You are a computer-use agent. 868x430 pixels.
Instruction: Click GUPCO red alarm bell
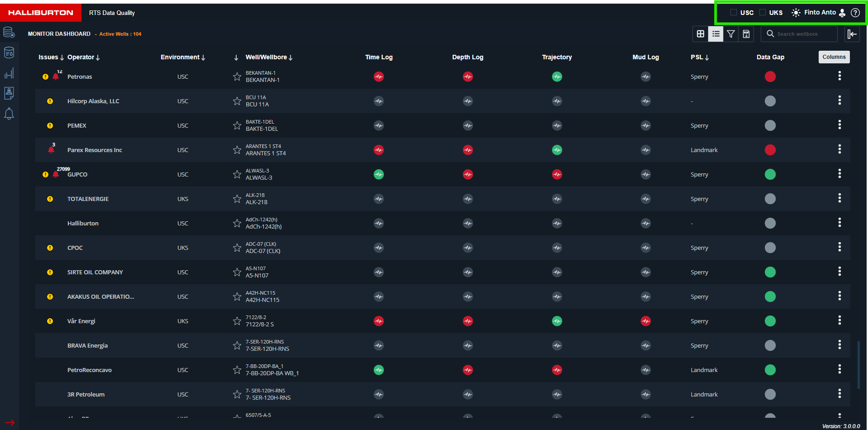[x=56, y=174]
